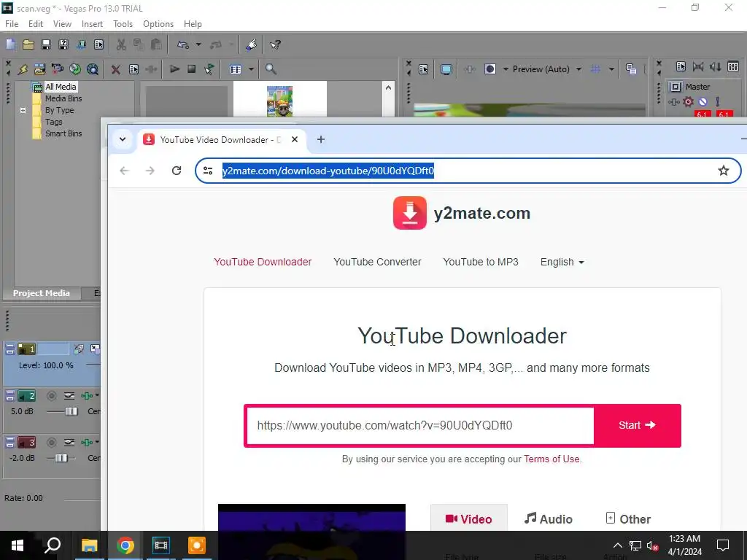The width and height of the screenshot is (747, 560).
Task: Toggle the Overlays grid icon in preview
Action: [595, 69]
